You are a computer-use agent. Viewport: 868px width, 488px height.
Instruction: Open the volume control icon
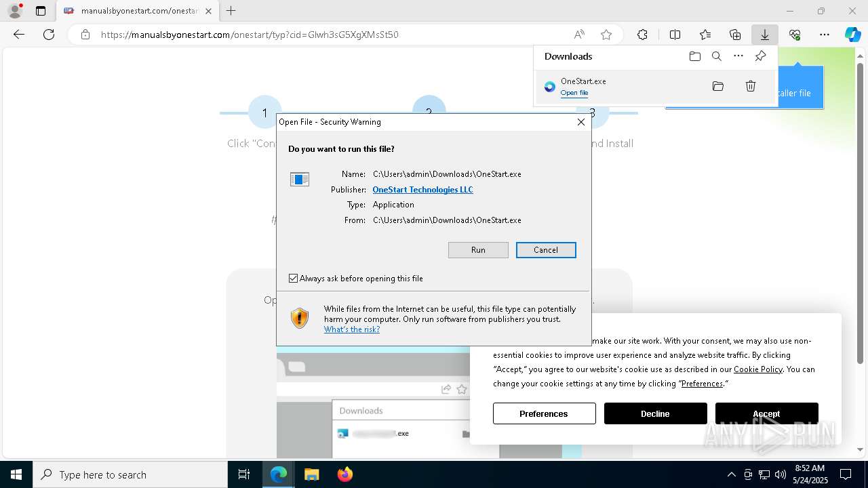781,474
